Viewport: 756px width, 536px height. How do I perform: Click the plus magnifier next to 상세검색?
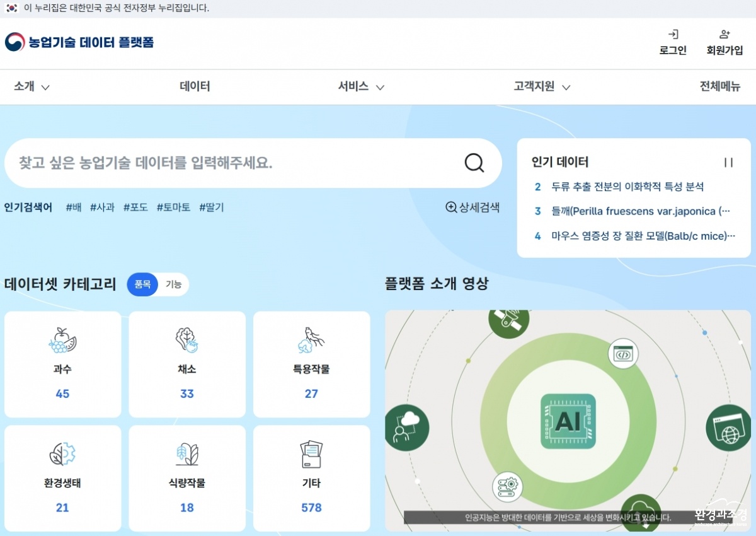click(x=451, y=207)
